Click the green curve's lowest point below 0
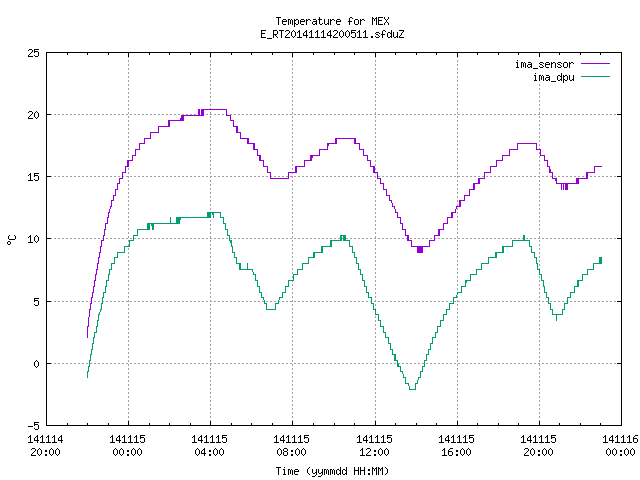Screen dimensions: 640x480 (412, 389)
